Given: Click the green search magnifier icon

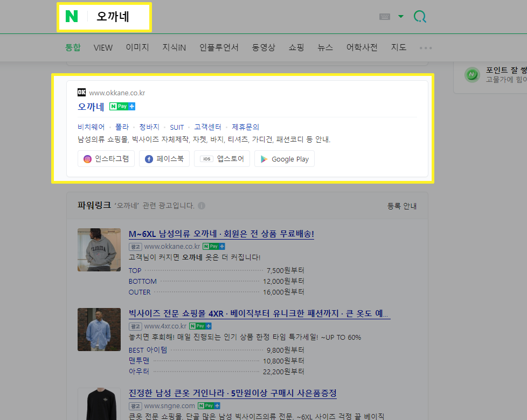Looking at the screenshot, I should pyautogui.click(x=420, y=16).
